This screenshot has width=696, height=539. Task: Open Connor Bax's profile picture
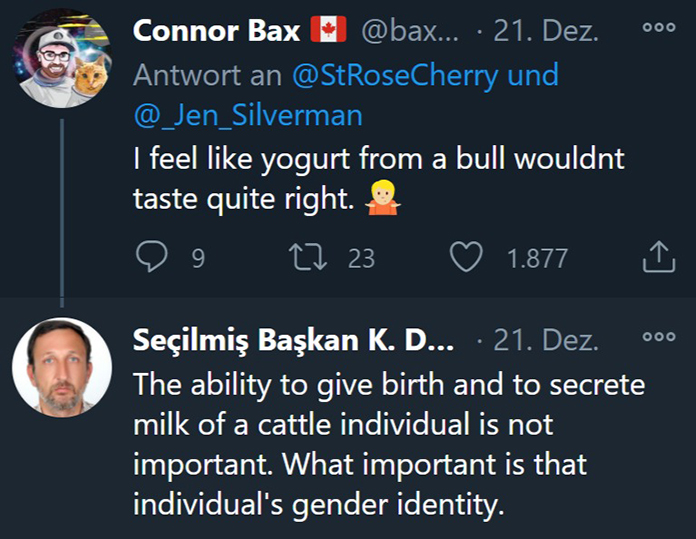coord(61,60)
